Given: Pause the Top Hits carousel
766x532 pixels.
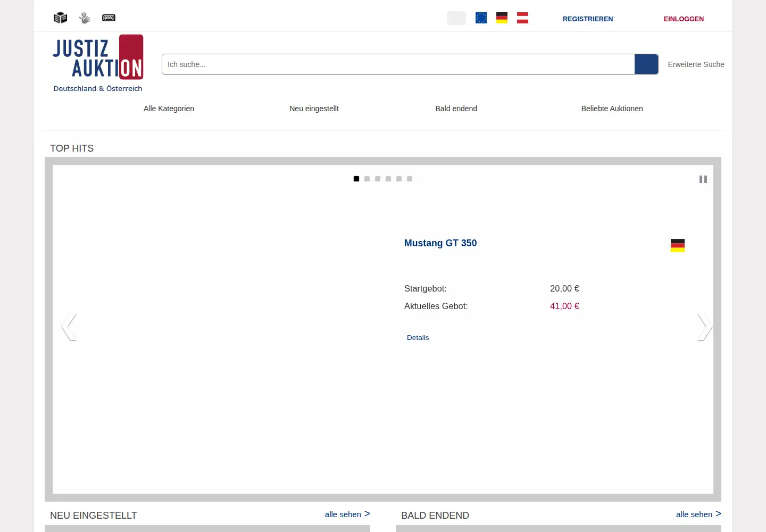Looking at the screenshot, I should point(703,179).
